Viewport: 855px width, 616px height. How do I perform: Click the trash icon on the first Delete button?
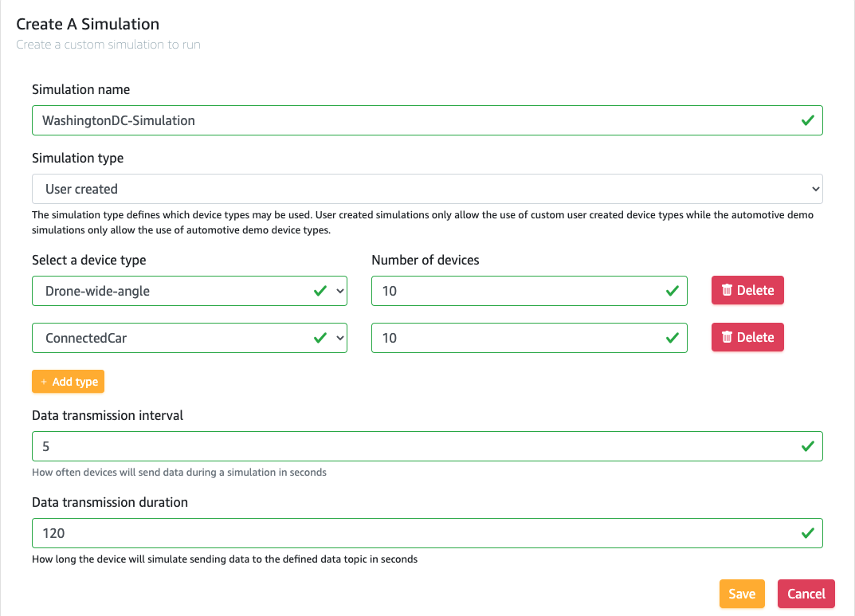point(729,290)
